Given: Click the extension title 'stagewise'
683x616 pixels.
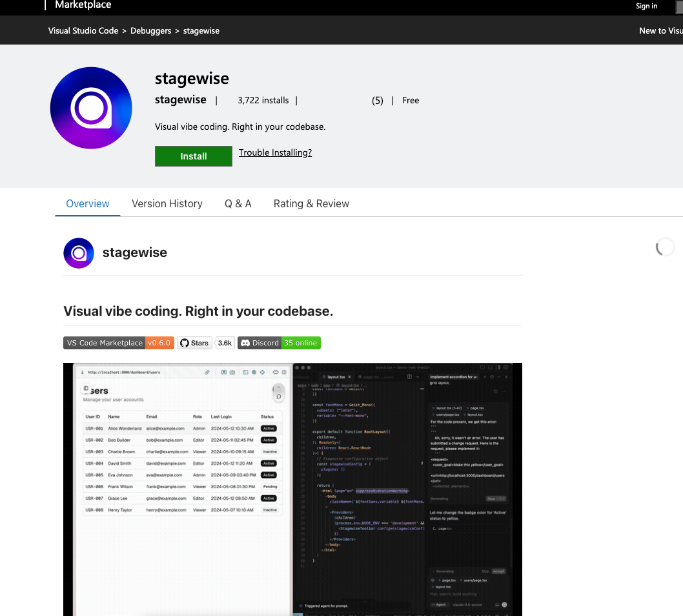Looking at the screenshot, I should pyautogui.click(x=192, y=79).
